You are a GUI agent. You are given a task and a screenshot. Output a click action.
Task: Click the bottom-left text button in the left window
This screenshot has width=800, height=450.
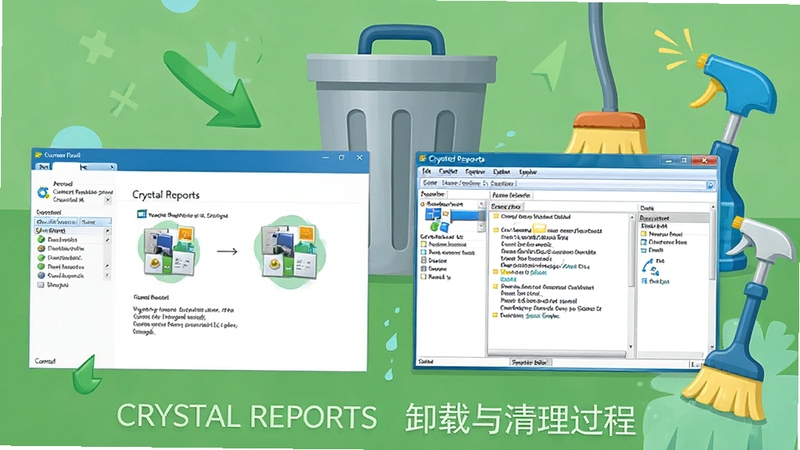pyautogui.click(x=45, y=361)
